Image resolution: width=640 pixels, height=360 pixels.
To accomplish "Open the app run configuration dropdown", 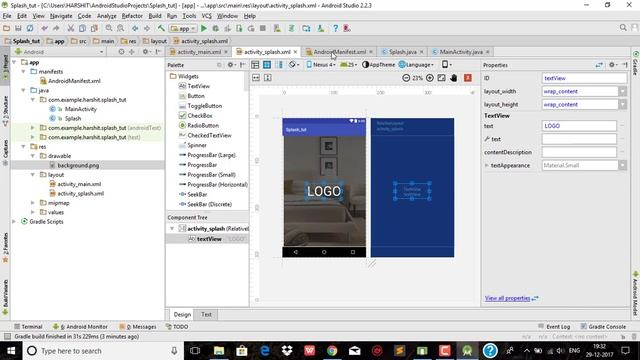I will tap(183, 29).
